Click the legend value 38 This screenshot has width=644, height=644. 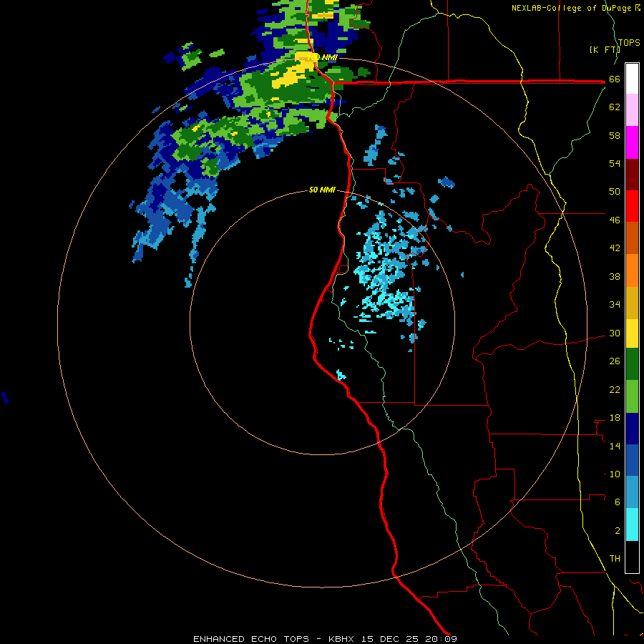point(615,276)
